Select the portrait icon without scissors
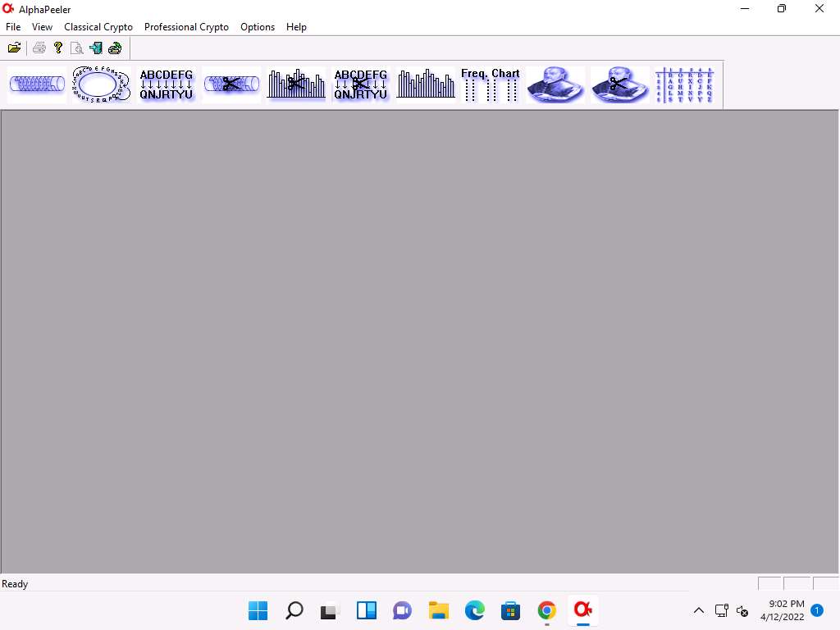 (555, 84)
